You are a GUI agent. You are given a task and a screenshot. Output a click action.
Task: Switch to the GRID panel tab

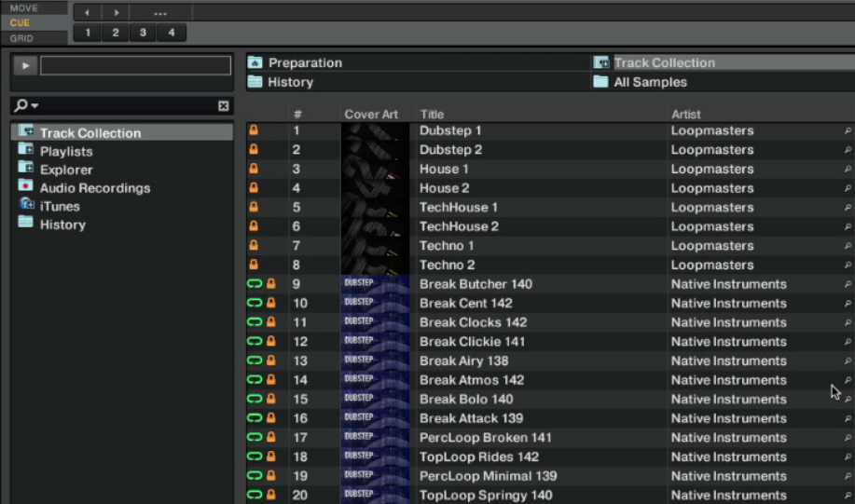[22, 38]
